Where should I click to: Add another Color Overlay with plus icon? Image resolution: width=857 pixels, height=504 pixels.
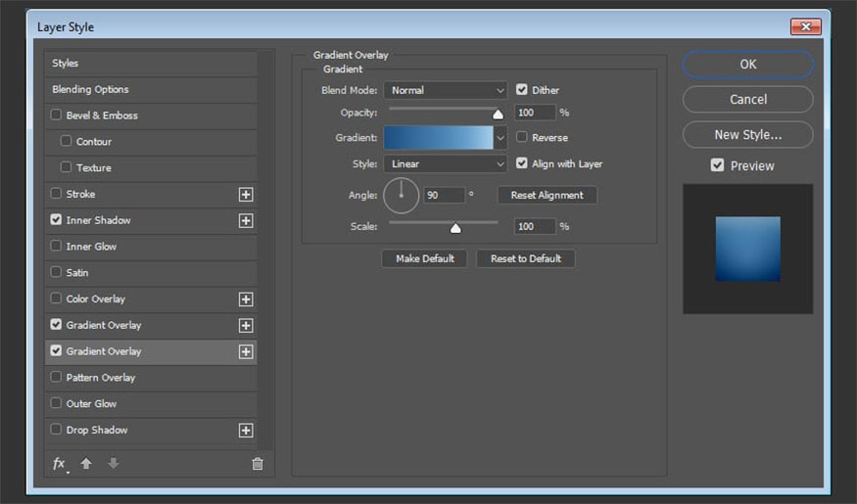pyautogui.click(x=246, y=299)
